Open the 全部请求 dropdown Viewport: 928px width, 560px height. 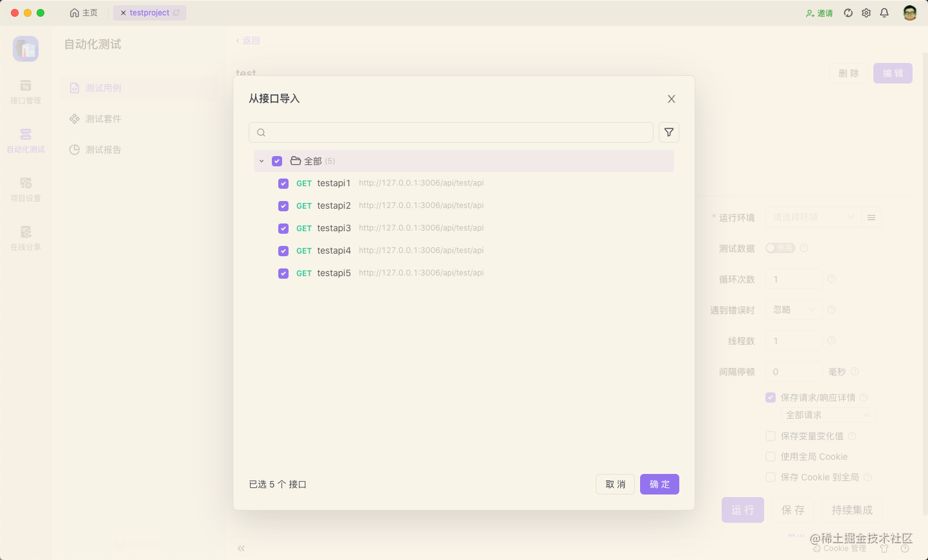[x=829, y=415]
